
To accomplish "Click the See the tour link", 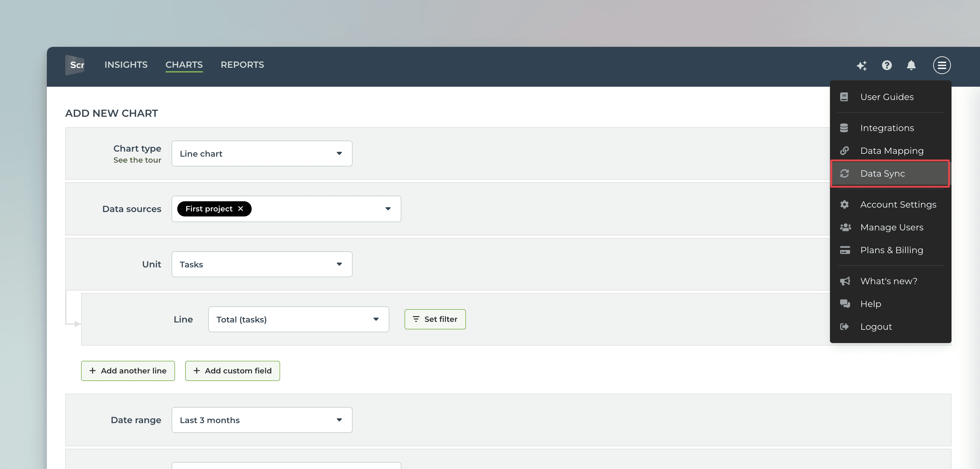I will tap(137, 160).
